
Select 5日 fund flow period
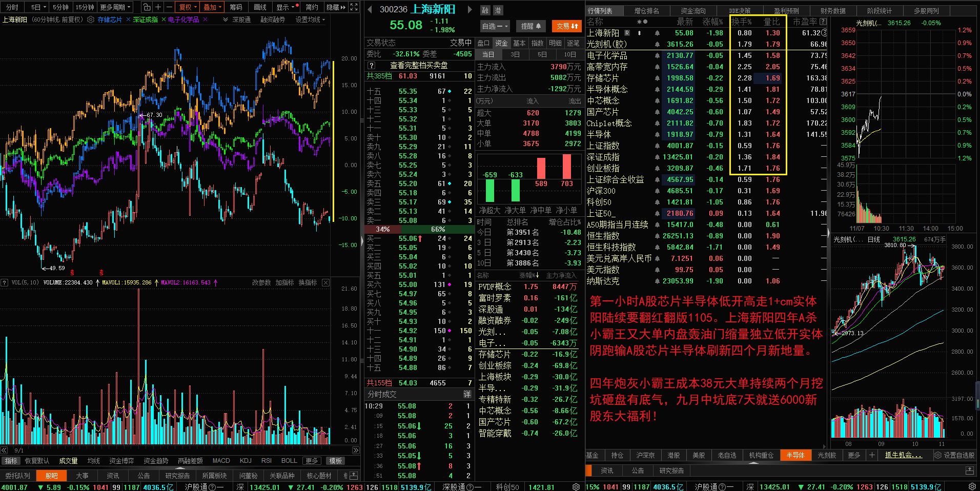click(x=542, y=54)
